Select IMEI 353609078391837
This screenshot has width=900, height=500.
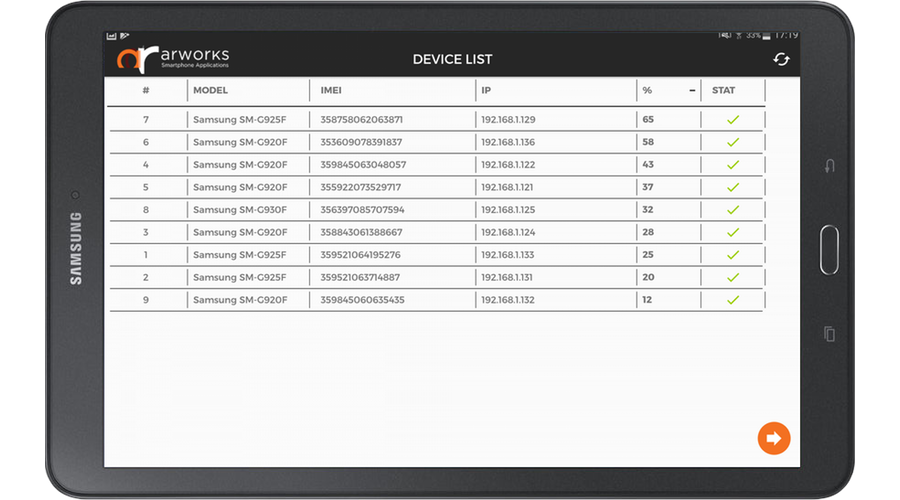point(361,142)
